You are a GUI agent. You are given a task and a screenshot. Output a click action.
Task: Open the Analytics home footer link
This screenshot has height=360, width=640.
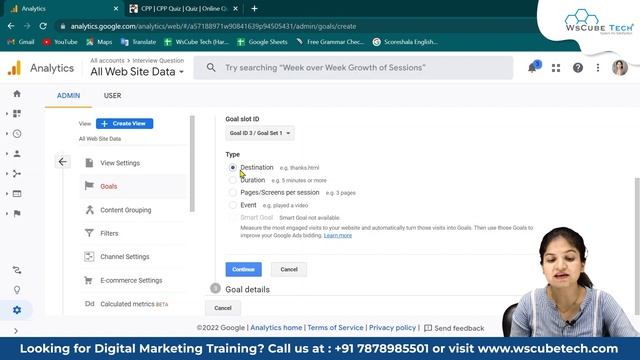point(276,327)
